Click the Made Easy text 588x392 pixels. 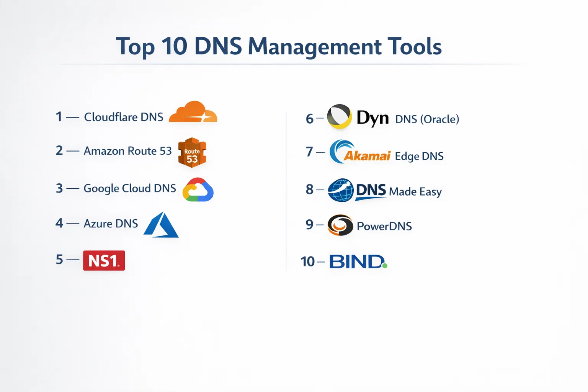[x=415, y=191]
